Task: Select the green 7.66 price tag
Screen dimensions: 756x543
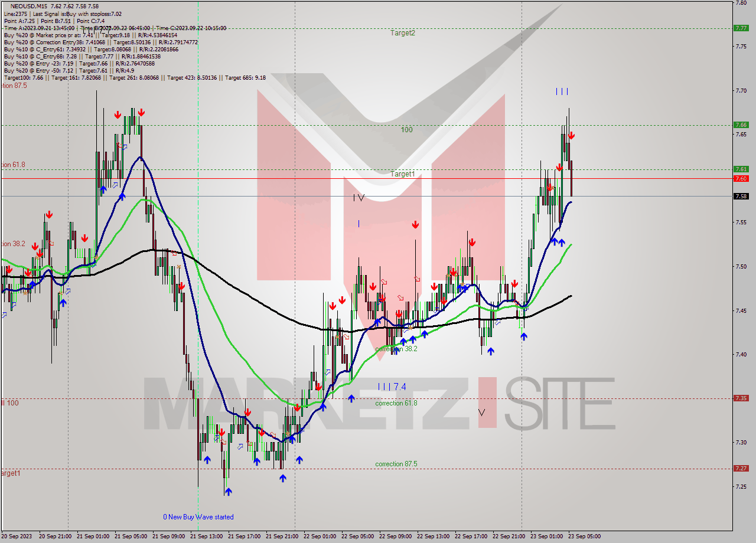Action: (x=741, y=125)
